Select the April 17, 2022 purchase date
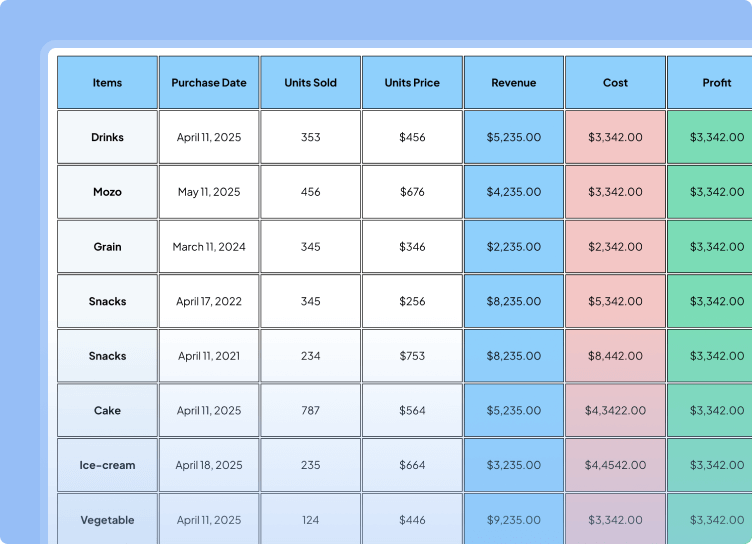The width and height of the screenshot is (752, 544). pyautogui.click(x=209, y=301)
